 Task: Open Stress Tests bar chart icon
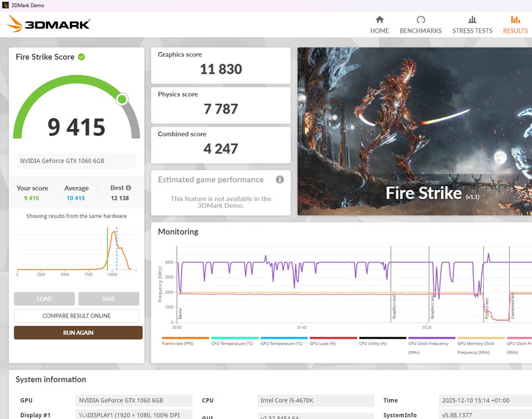pos(472,19)
